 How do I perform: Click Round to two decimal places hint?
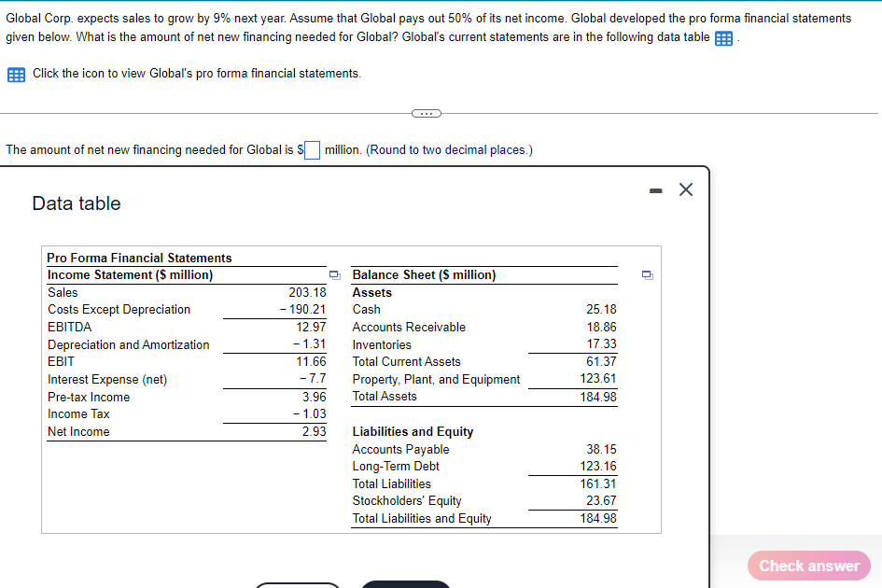[450, 149]
